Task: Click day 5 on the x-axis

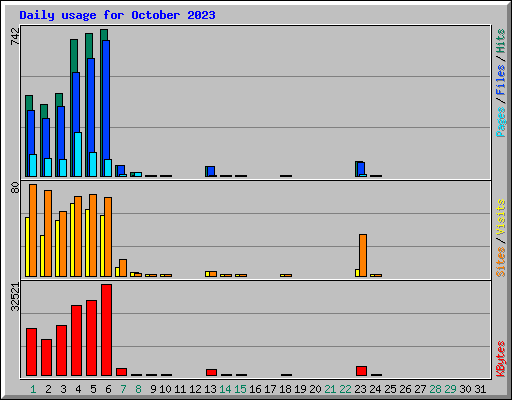Action: coord(93,389)
